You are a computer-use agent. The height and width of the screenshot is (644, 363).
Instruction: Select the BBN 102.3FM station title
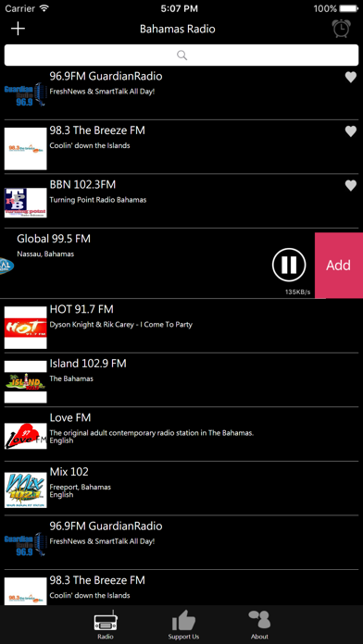pyautogui.click(x=82, y=185)
